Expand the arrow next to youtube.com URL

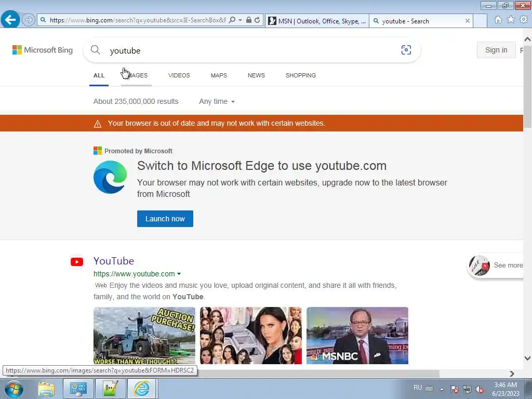tap(179, 274)
